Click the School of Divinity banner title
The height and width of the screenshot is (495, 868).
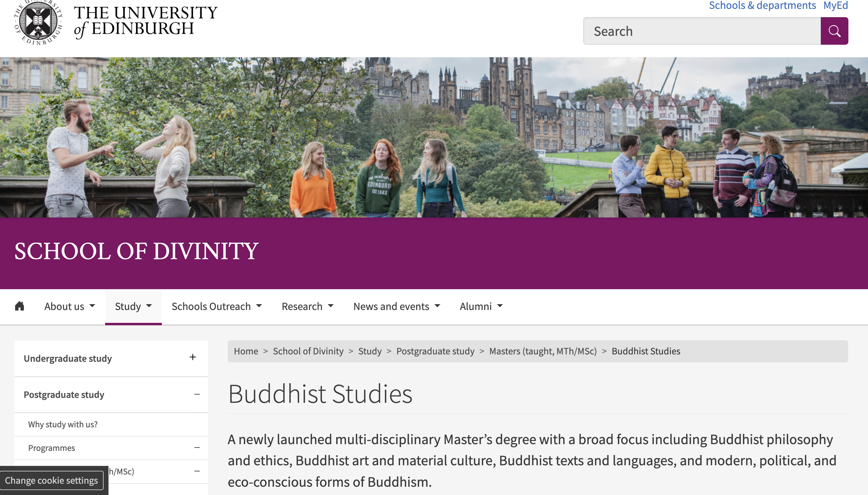point(136,251)
